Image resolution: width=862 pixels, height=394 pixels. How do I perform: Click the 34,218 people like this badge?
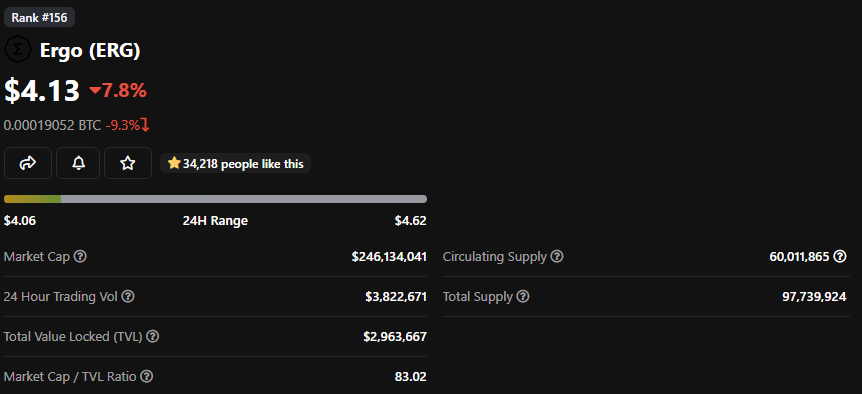pos(236,163)
